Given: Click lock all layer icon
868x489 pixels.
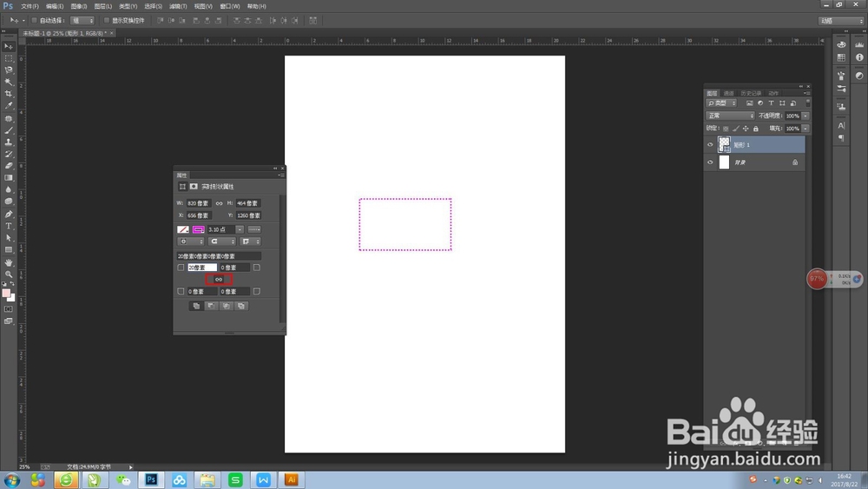Looking at the screenshot, I should click(756, 129).
